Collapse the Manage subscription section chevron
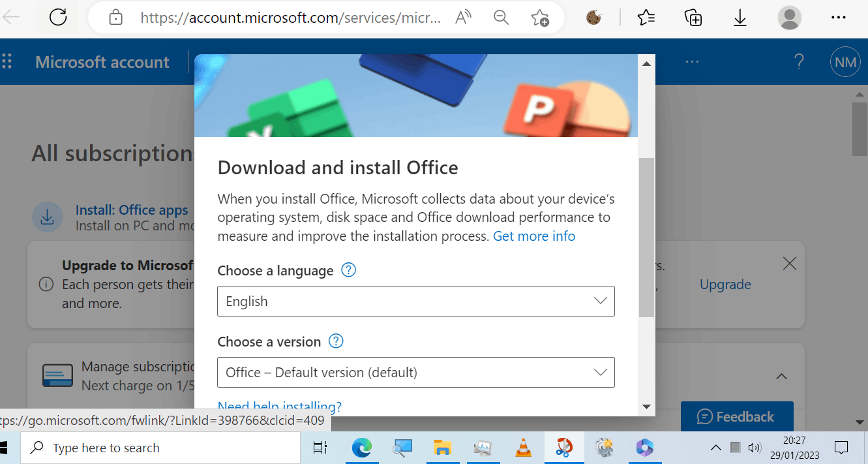The width and height of the screenshot is (868, 464). [x=781, y=377]
